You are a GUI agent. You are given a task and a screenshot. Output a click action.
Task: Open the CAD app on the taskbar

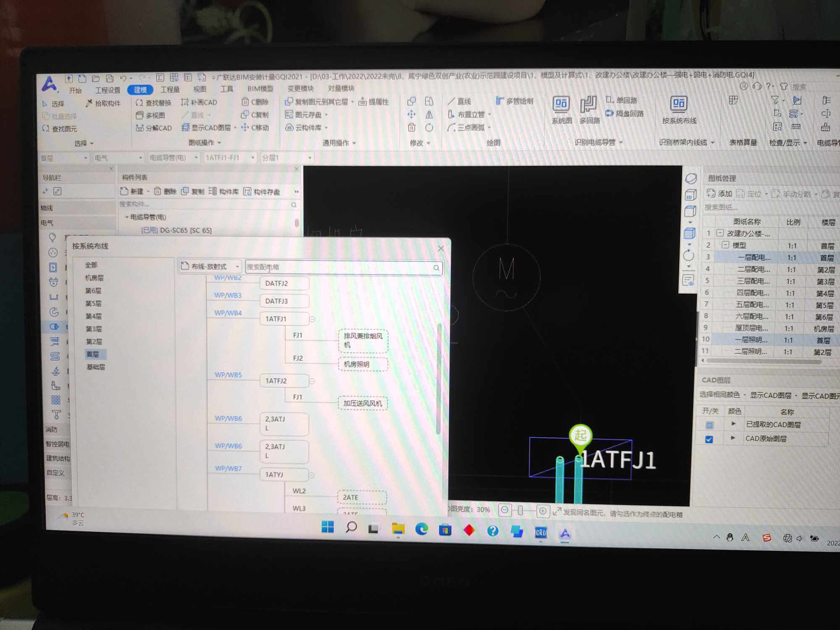541,533
